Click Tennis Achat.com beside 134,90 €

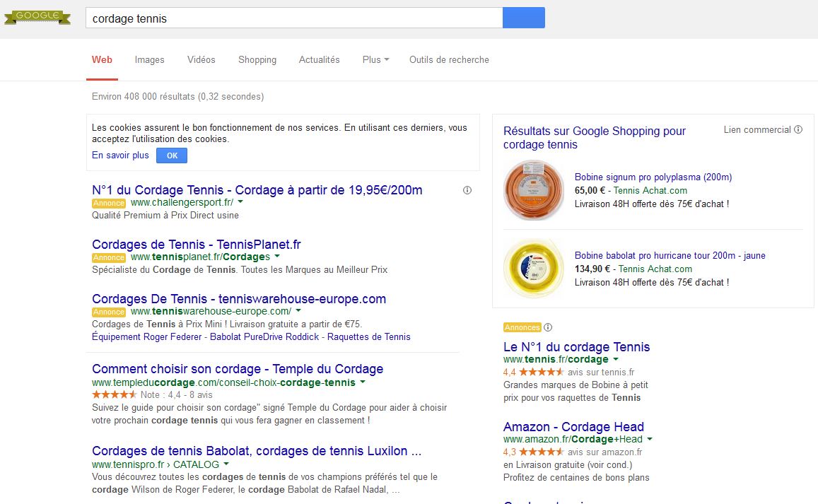point(655,269)
